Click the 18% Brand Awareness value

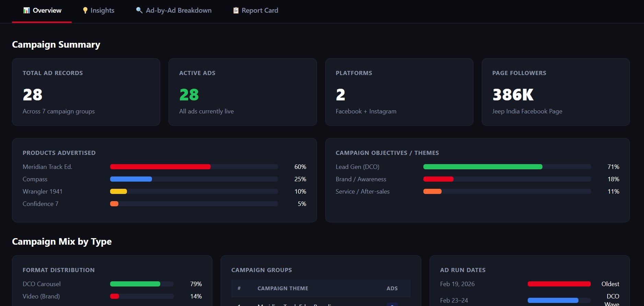[613, 179]
